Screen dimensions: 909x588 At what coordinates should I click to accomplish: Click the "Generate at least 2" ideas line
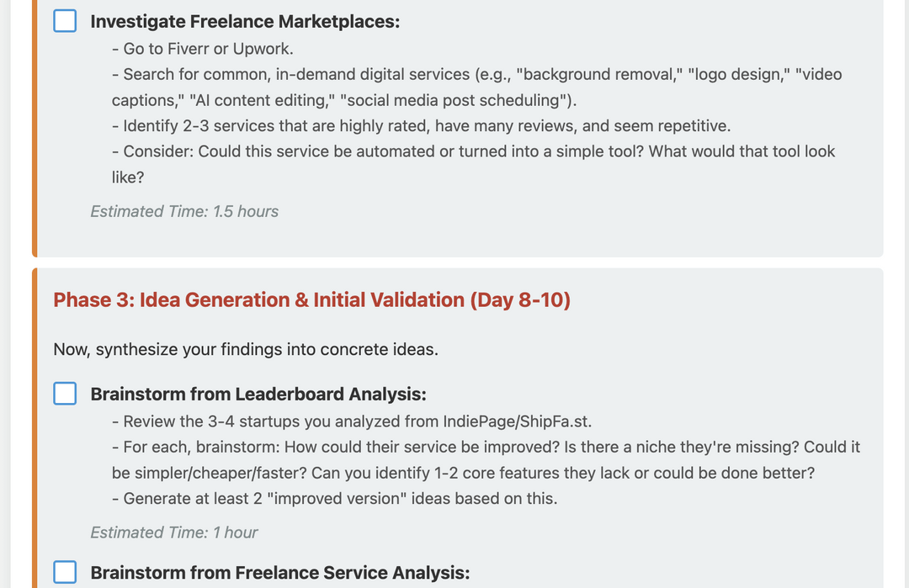pyautogui.click(x=334, y=499)
